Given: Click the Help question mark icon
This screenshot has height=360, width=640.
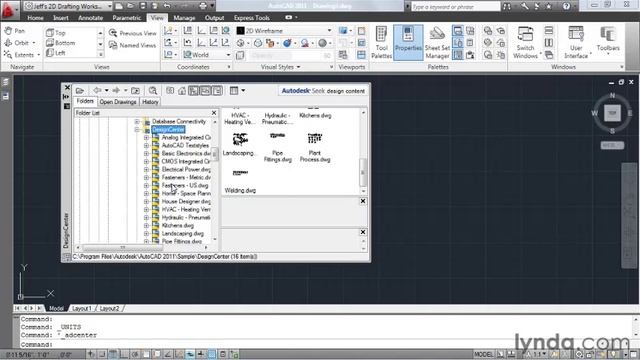Looking at the screenshot, I should [x=566, y=6].
